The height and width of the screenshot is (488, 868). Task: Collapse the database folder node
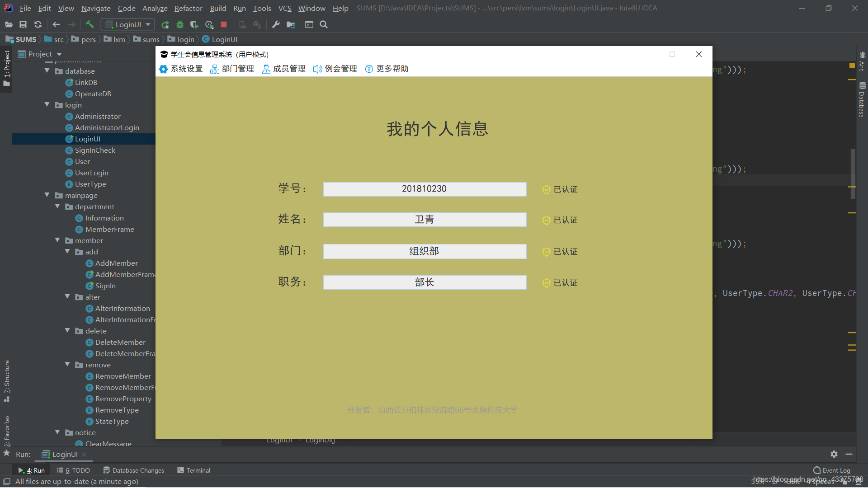(x=47, y=71)
